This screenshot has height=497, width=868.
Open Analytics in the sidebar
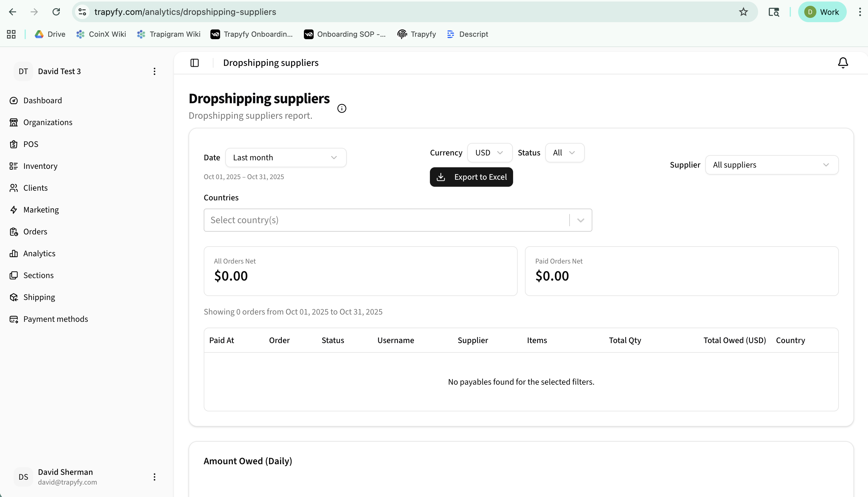tap(32, 253)
